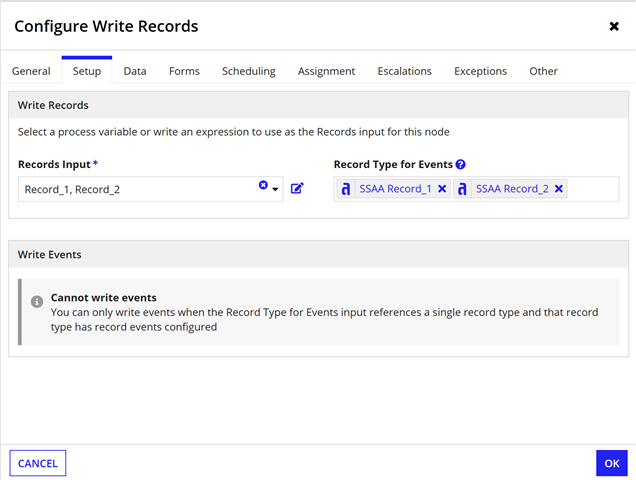Screen dimensions: 636x480
Task: Switch to the General tab
Action: (31, 71)
